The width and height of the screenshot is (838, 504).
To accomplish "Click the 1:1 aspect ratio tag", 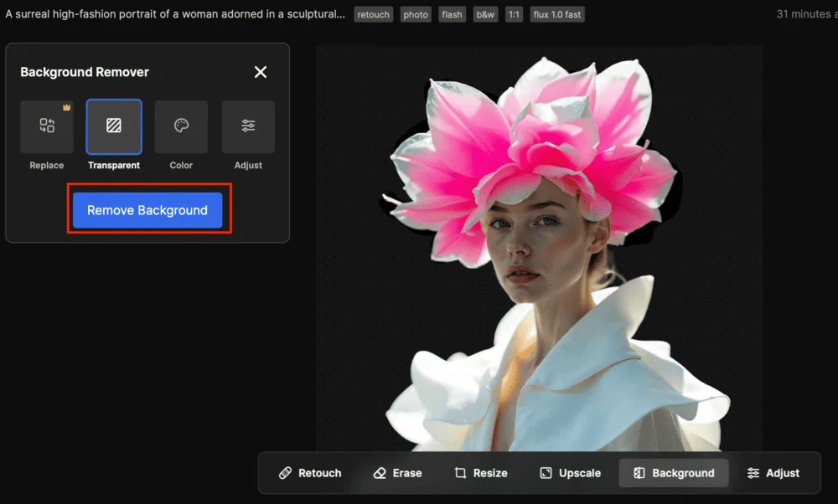I will pyautogui.click(x=514, y=14).
